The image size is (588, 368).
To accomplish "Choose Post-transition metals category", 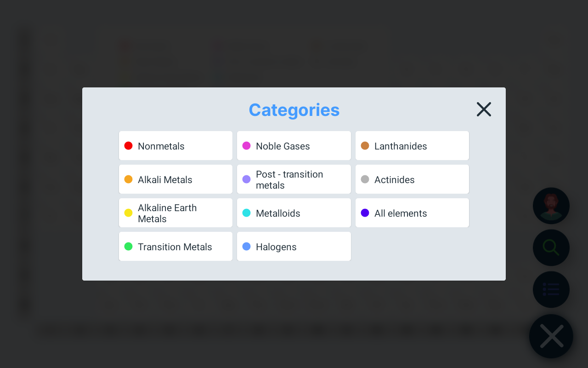I will [x=294, y=179].
